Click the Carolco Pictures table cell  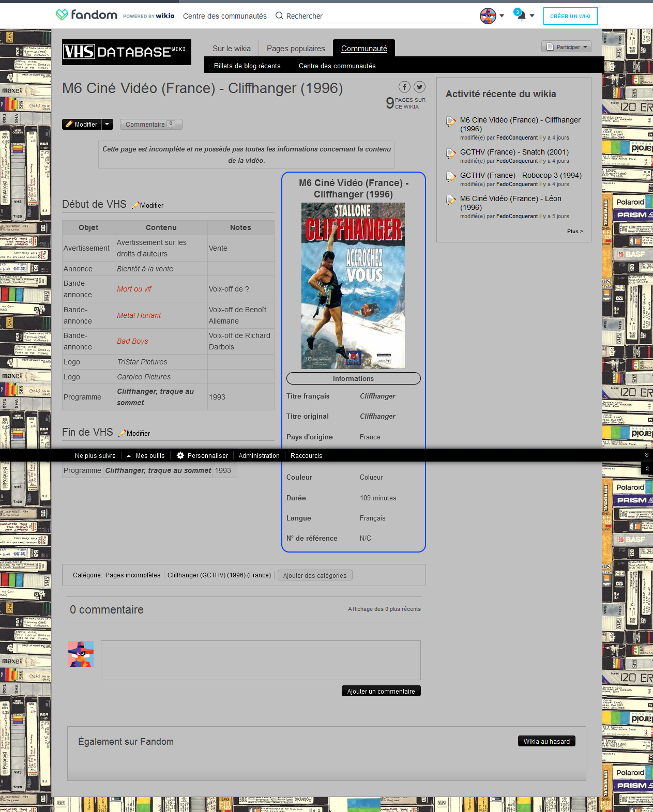(x=161, y=377)
